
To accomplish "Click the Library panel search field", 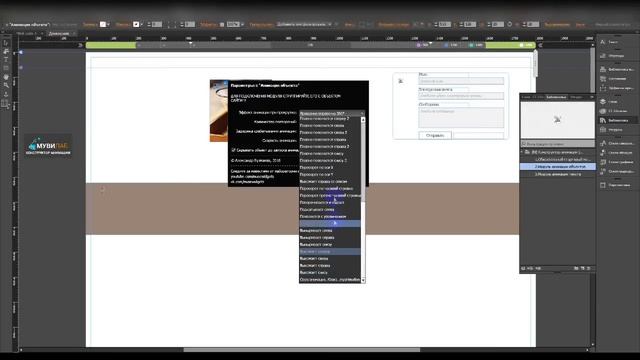I will click(558, 144).
